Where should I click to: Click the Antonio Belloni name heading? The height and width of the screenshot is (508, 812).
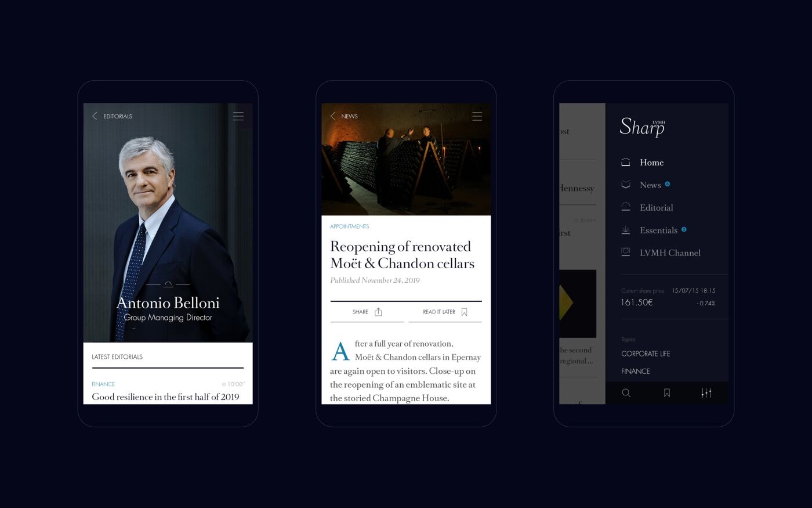click(168, 303)
